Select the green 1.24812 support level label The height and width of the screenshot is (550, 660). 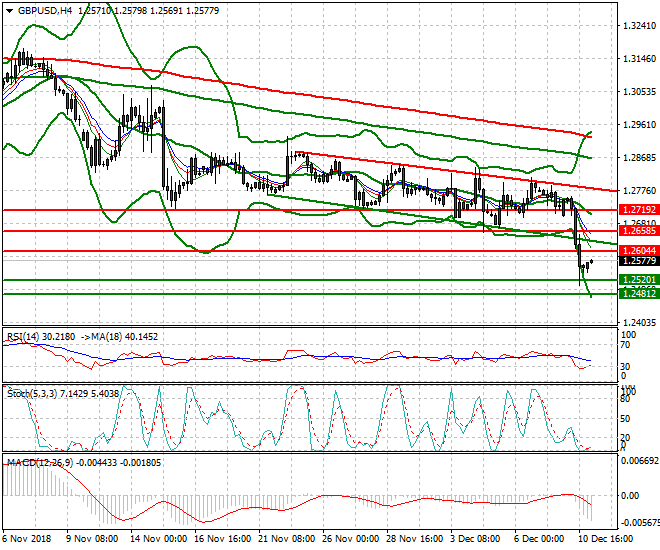(x=639, y=293)
